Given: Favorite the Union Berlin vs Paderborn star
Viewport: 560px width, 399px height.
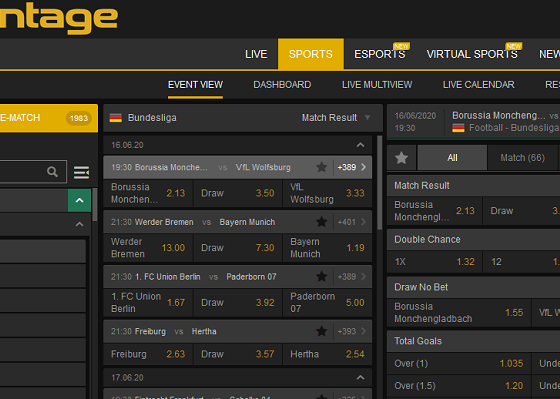Looking at the screenshot, I should click(321, 276).
